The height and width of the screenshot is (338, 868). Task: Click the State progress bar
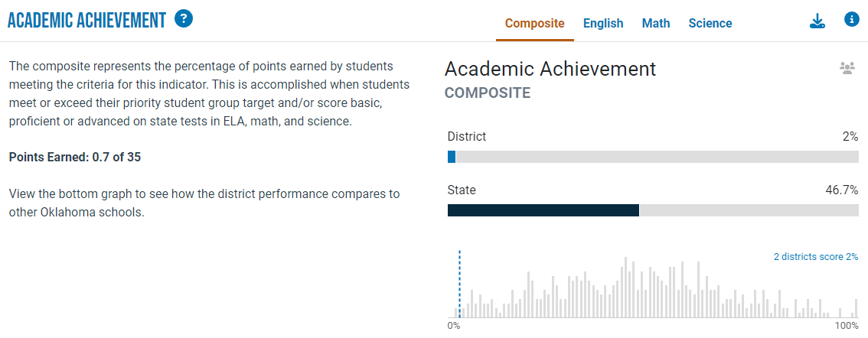point(653,210)
